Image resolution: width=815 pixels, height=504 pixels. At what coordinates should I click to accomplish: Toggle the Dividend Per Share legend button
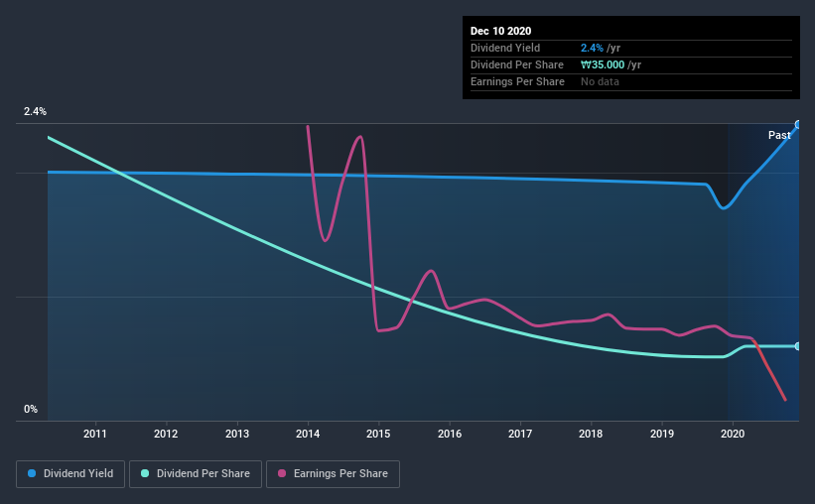tap(196, 474)
